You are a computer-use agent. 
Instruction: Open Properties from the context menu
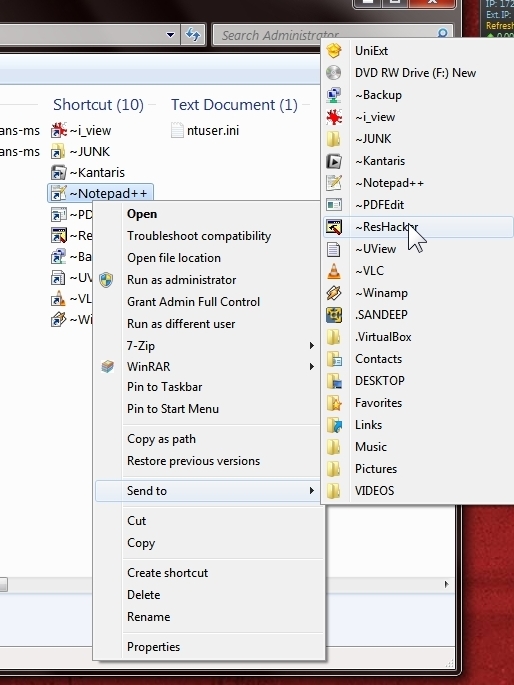point(153,647)
